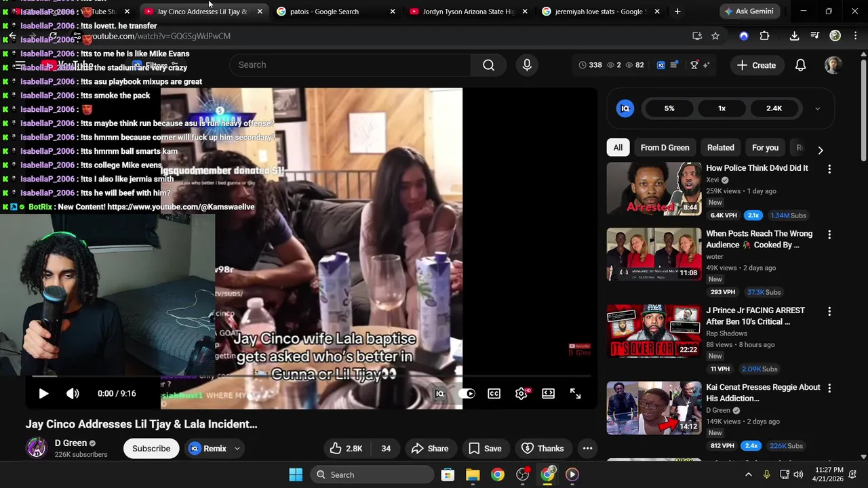Image resolution: width=868 pixels, height=488 pixels.
Task: Open D Green channel avatar
Action: point(36,448)
